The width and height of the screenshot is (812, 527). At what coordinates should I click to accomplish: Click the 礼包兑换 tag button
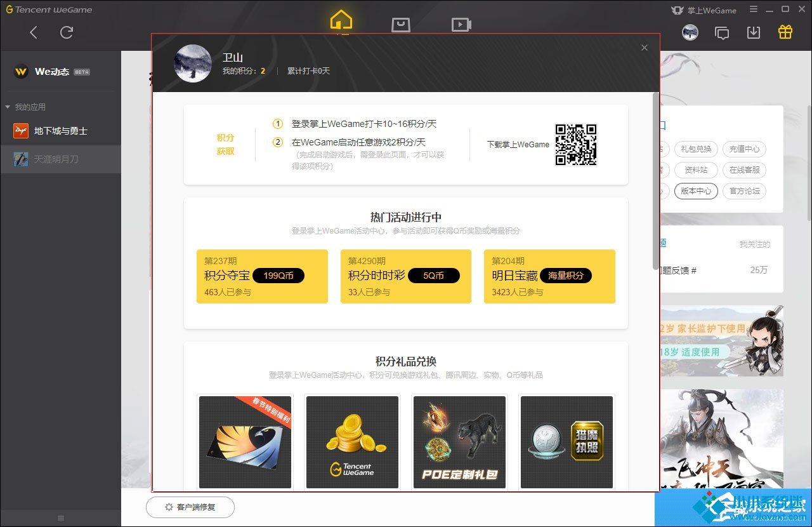pos(696,149)
